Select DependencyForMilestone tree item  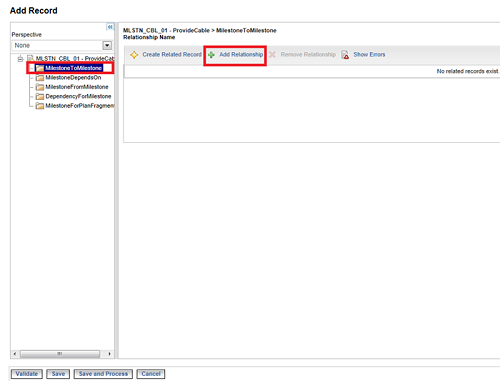pyautogui.click(x=78, y=96)
